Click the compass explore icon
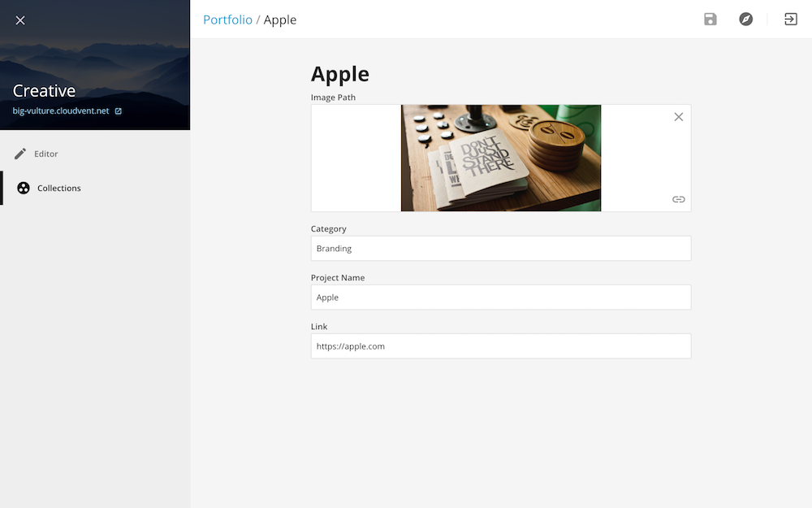812x508 pixels. [x=745, y=20]
